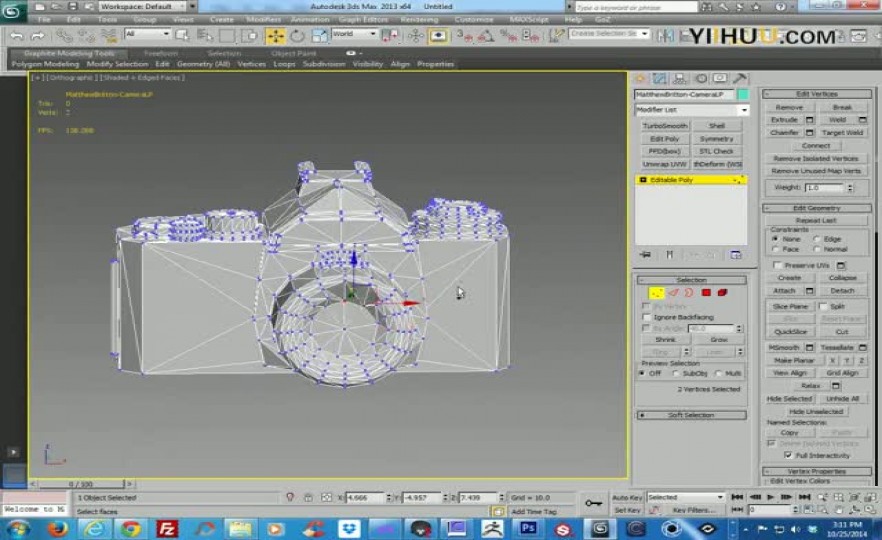This screenshot has height=540, width=882.
Task: Open Firefox from the taskbar
Action: (58, 529)
